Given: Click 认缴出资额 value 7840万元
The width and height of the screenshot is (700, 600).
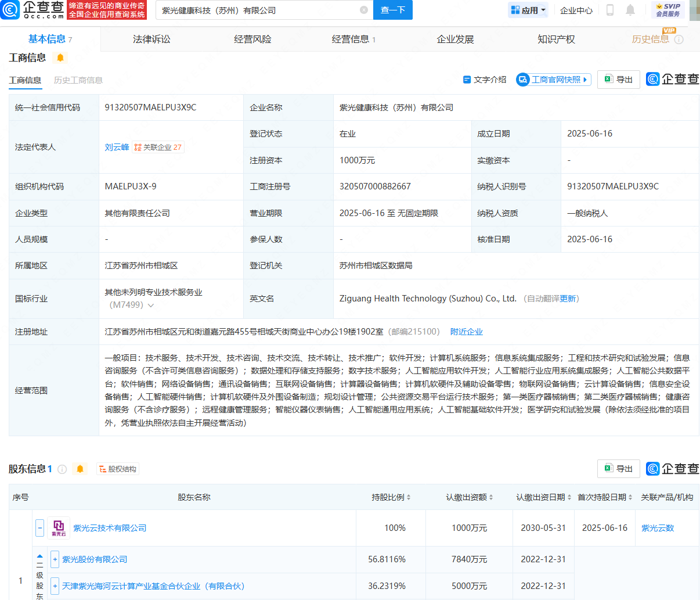Looking at the screenshot, I should (469, 559).
